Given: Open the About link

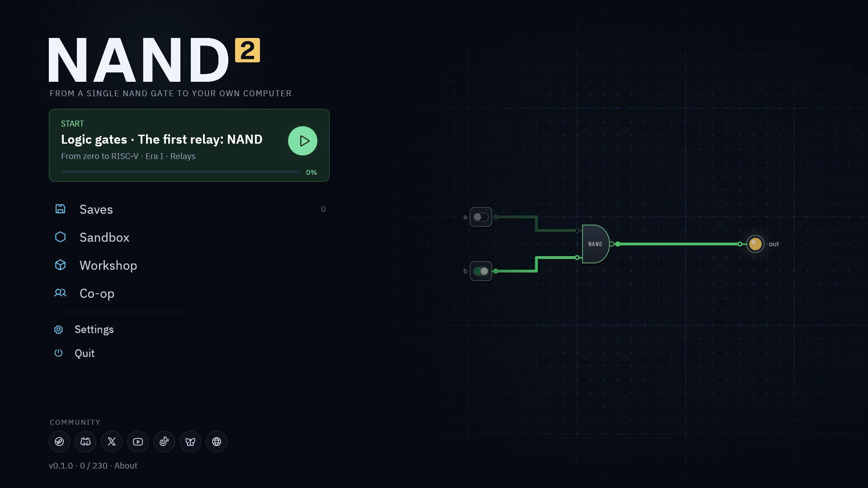Looking at the screenshot, I should pyautogui.click(x=126, y=465).
